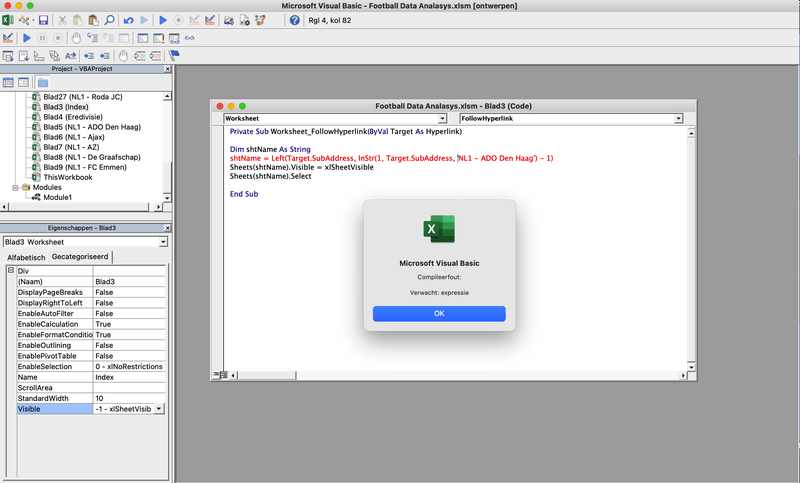Close the Project - VBAProject panel

click(x=167, y=69)
